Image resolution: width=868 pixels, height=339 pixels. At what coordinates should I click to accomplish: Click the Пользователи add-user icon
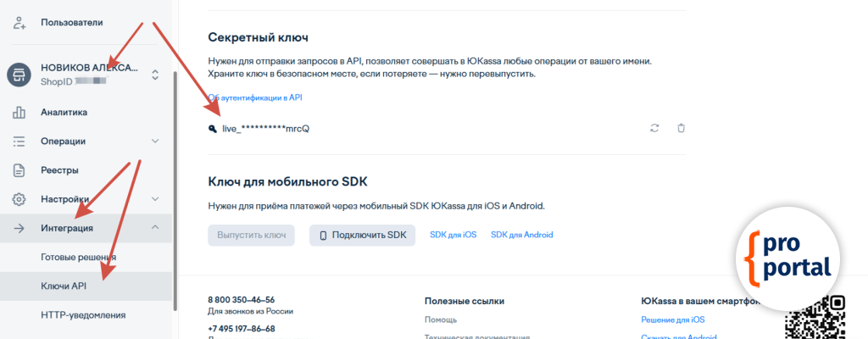19,21
